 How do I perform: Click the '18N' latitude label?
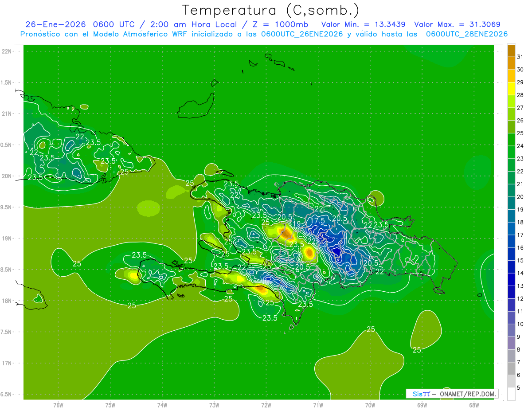coord(7,301)
